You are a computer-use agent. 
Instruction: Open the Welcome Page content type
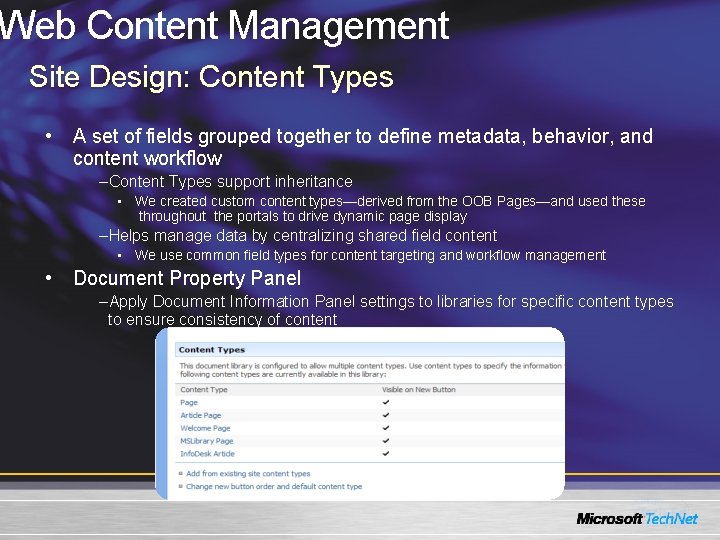coord(205,428)
